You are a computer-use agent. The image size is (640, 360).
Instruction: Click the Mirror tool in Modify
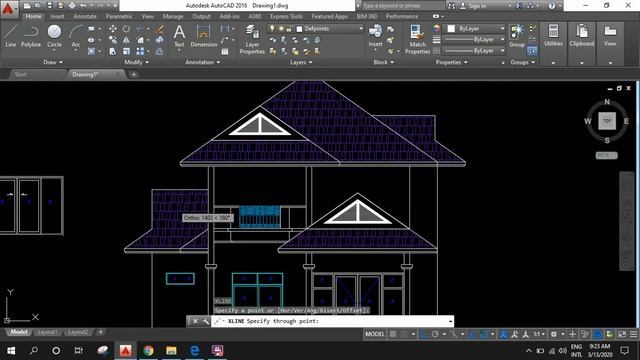click(x=126, y=40)
